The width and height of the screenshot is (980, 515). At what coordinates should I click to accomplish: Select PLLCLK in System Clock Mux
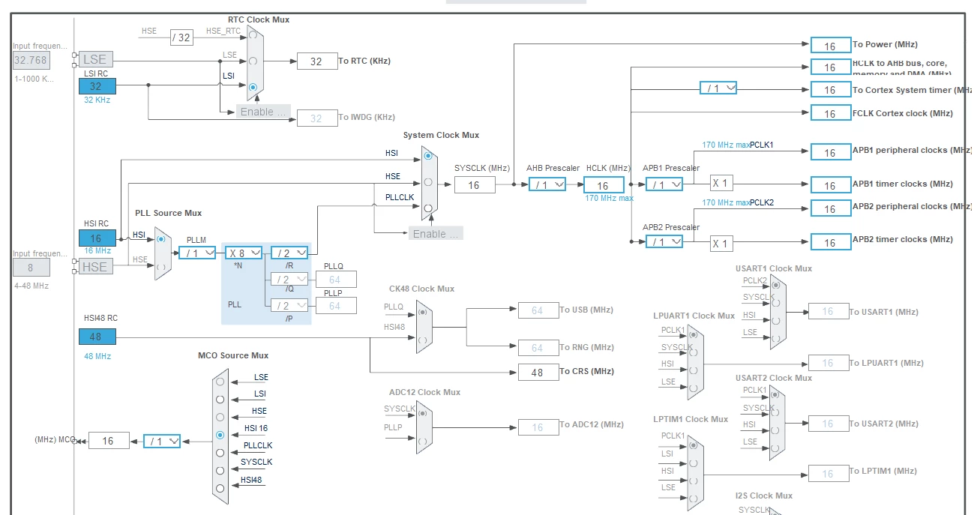[x=427, y=208]
